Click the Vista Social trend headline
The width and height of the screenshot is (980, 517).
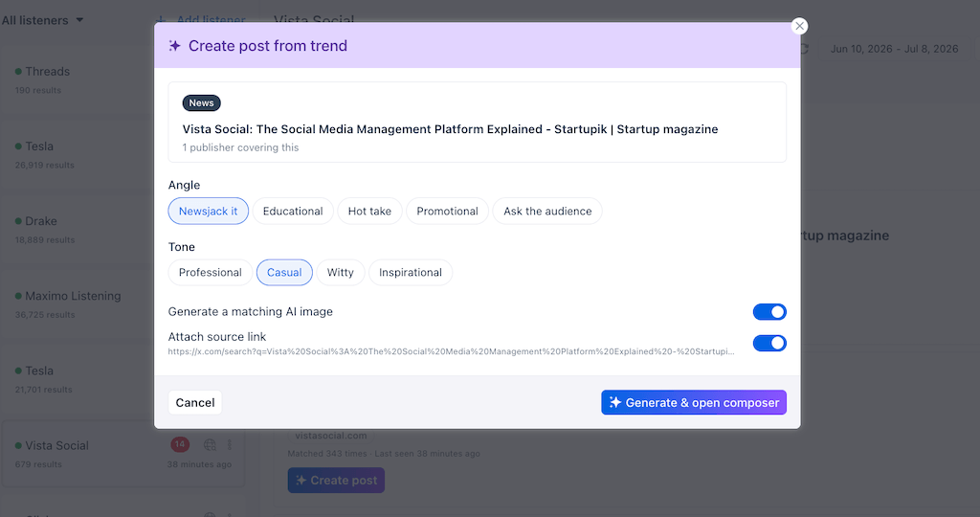pyautogui.click(x=450, y=129)
